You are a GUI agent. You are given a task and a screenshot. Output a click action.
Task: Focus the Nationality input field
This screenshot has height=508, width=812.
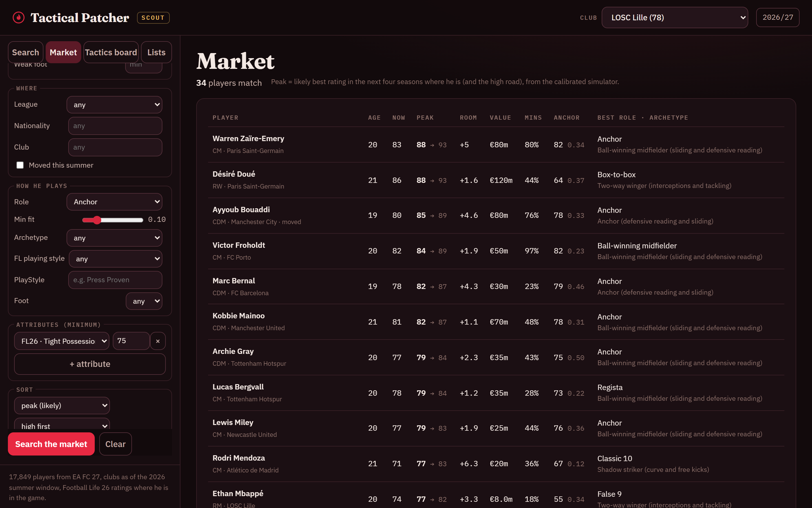click(x=115, y=126)
